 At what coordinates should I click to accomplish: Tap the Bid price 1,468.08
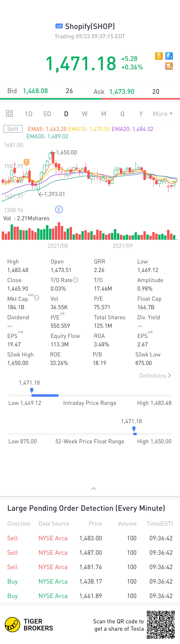pyautogui.click(x=36, y=91)
